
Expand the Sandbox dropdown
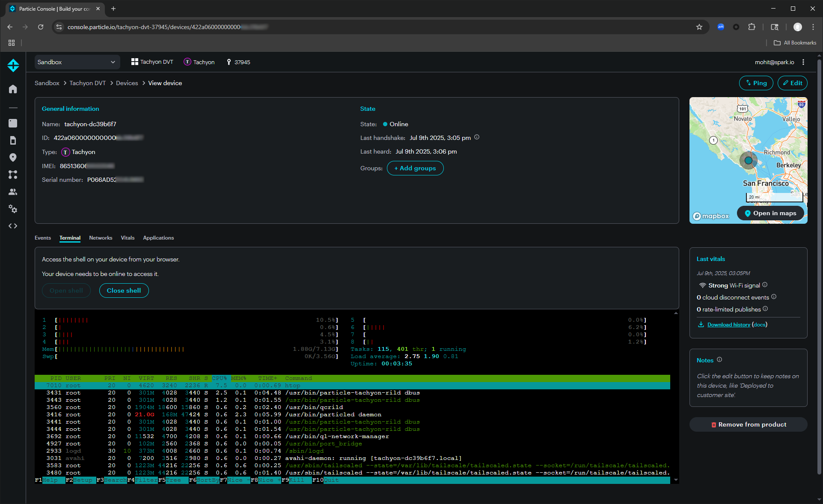[x=77, y=62]
